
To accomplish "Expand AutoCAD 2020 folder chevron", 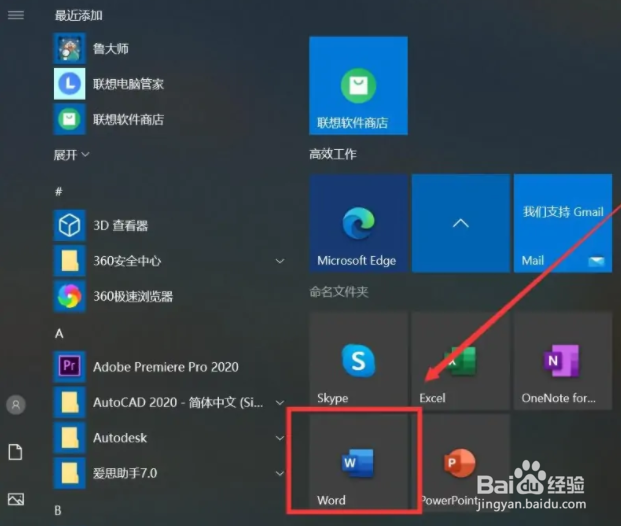I will [280, 402].
